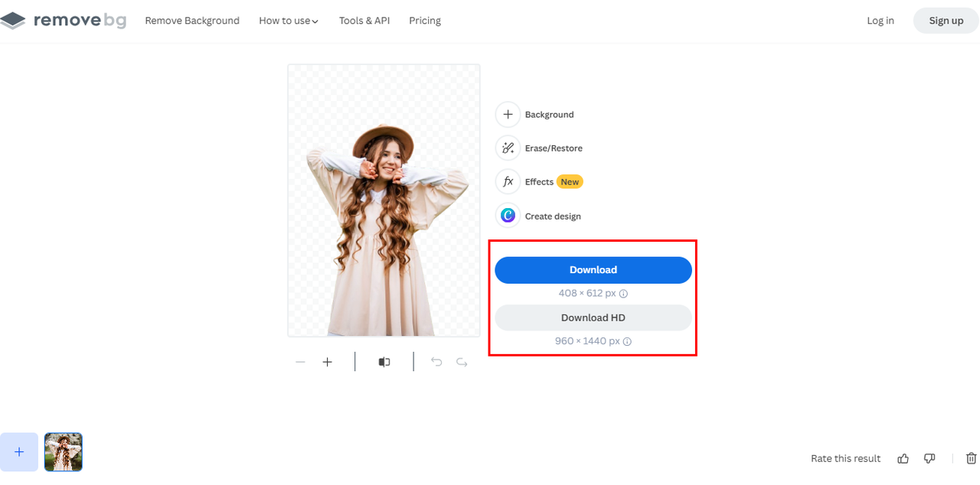Image resolution: width=980 pixels, height=485 pixels.
Task: Add new image with blue plus button
Action: (x=19, y=452)
